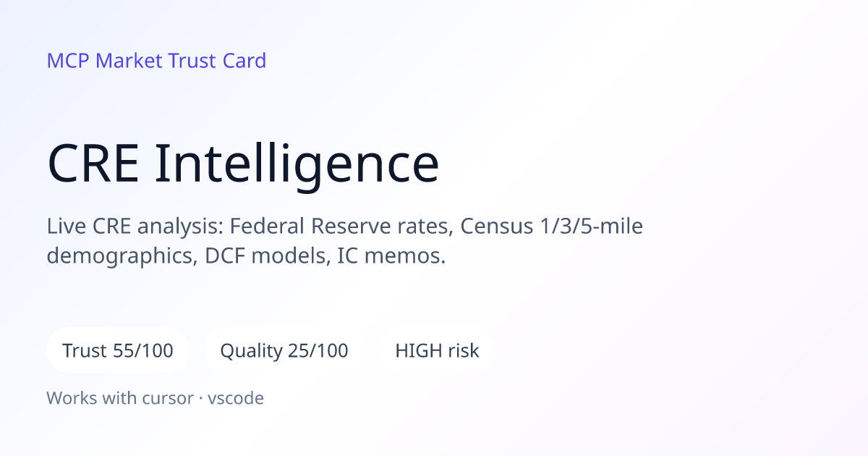The height and width of the screenshot is (456, 868).
Task: Click the word vscode in compatibility line
Action: [x=236, y=398]
